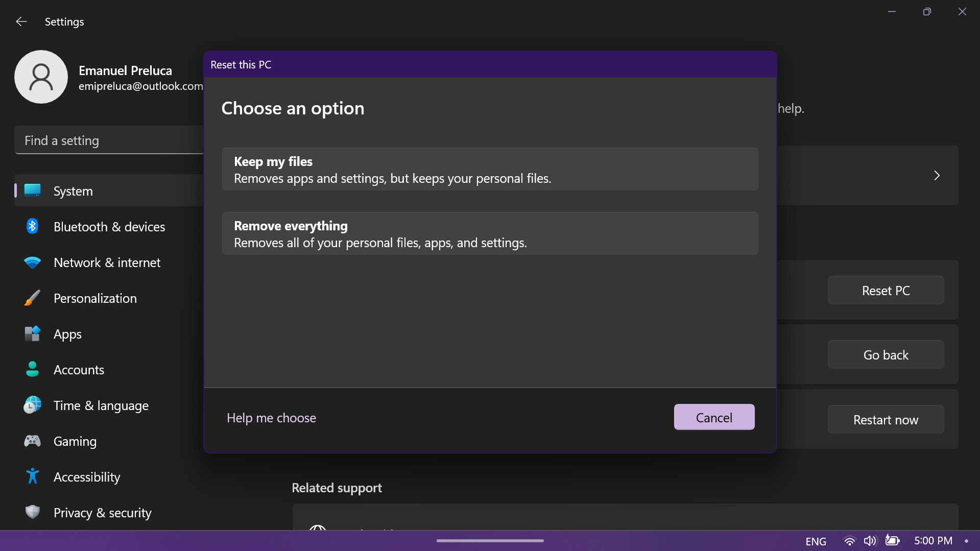This screenshot has height=551, width=980.
Task: Open Privacy & security shield icon
Action: pos(32,512)
